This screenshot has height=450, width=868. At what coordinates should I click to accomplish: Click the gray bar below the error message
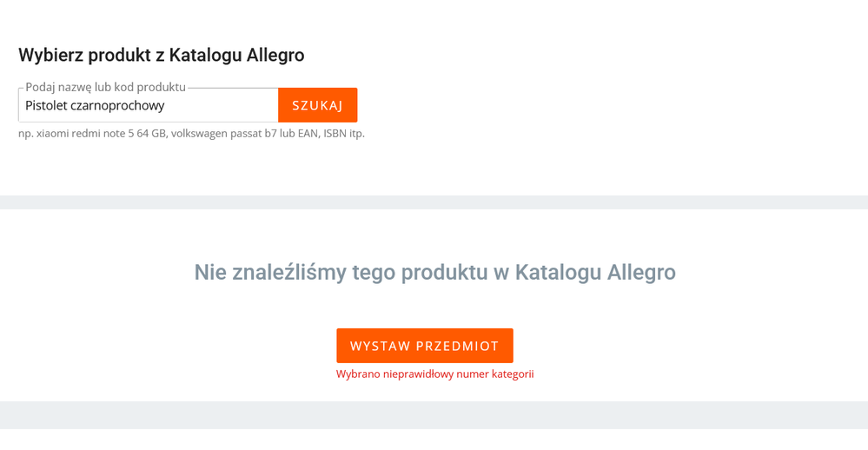434,414
